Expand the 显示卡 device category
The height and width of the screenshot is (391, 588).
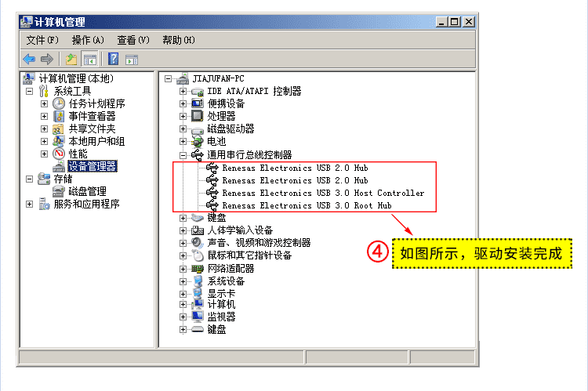183,294
